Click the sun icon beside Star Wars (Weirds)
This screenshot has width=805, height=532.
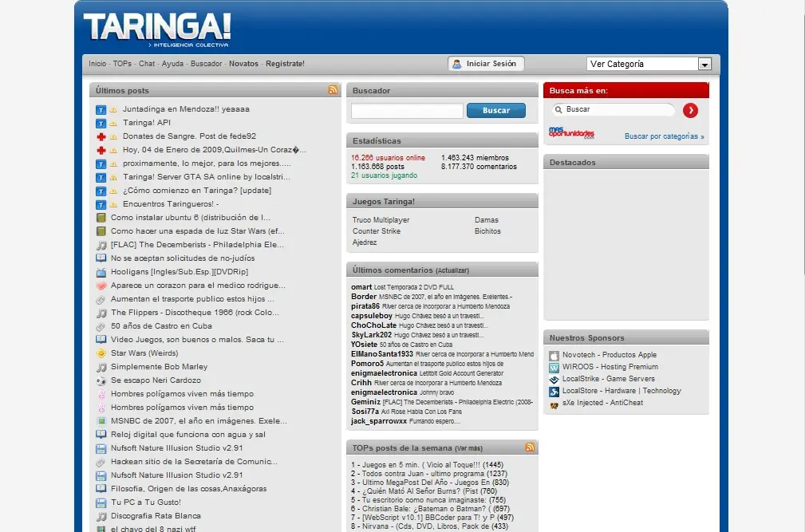[x=101, y=353]
